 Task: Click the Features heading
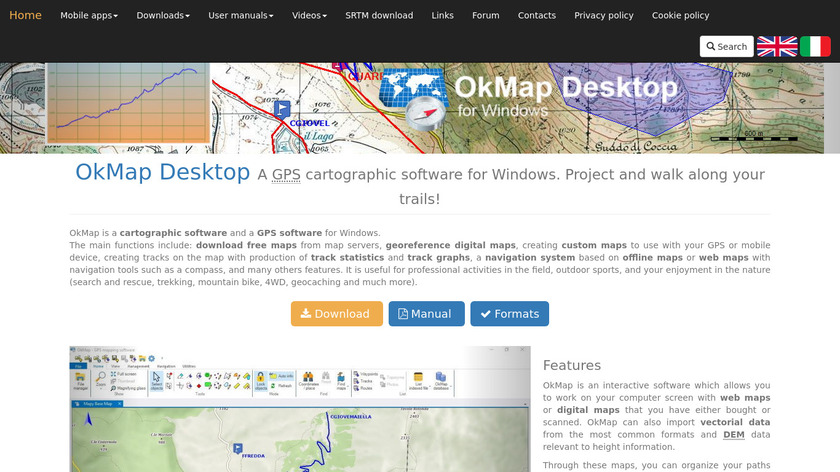click(x=572, y=365)
